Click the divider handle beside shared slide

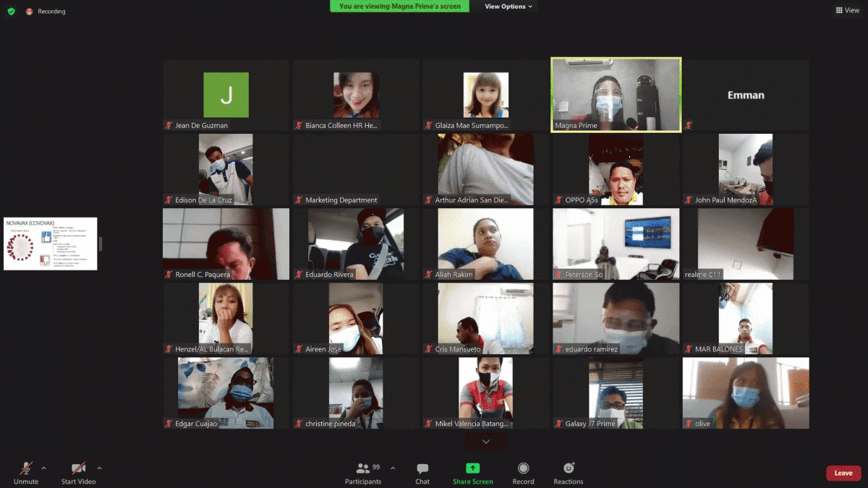click(x=101, y=244)
